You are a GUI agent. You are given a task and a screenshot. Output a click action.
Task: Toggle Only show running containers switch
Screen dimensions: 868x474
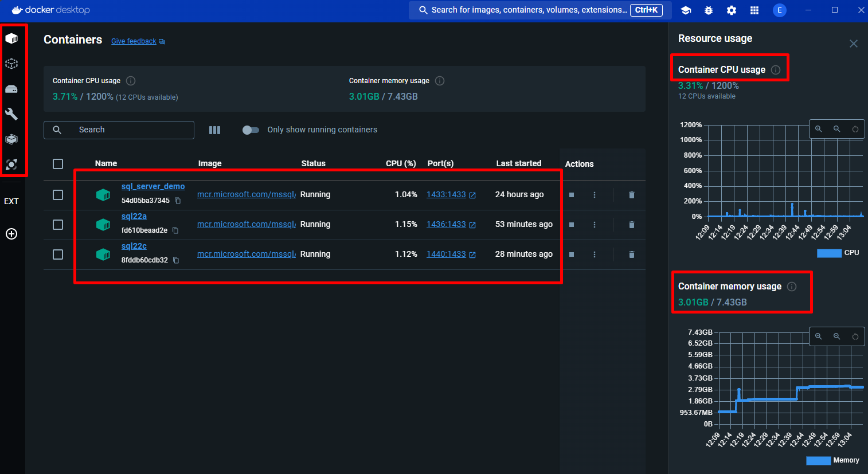coord(251,130)
